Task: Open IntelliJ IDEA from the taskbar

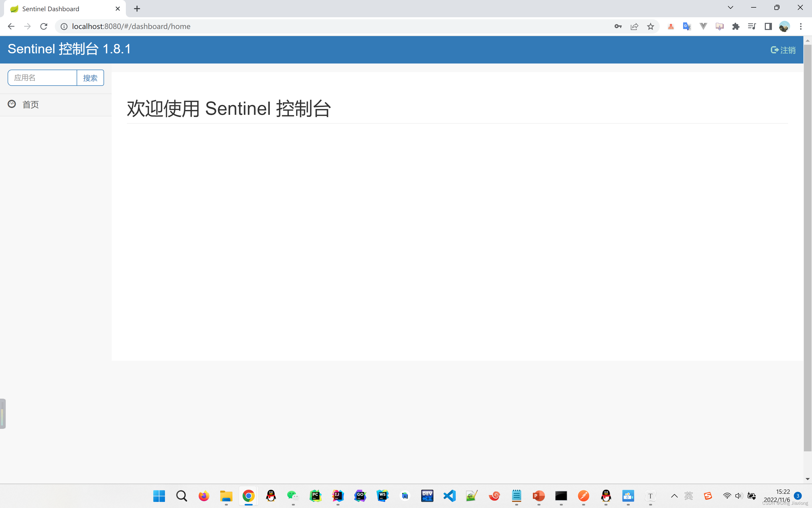Action: tap(338, 496)
